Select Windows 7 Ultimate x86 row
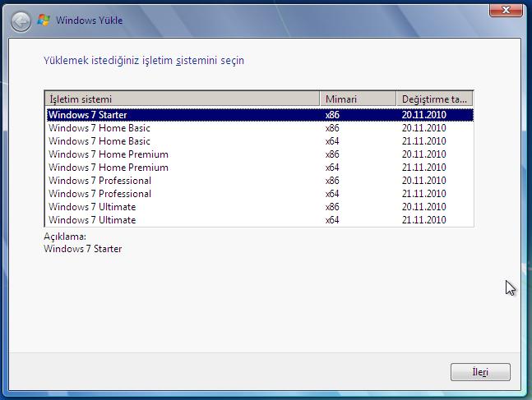This screenshot has height=400, width=532. [260, 207]
